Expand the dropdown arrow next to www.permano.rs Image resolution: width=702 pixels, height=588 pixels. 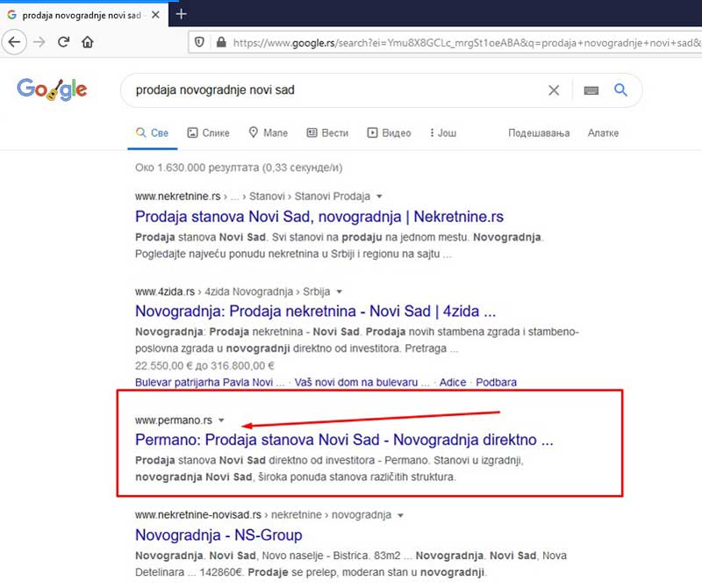point(221,420)
